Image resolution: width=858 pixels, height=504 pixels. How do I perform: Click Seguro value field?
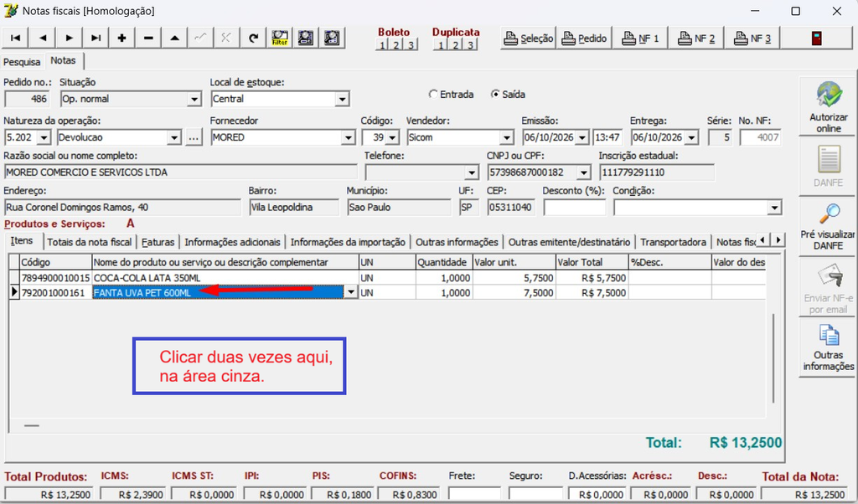[x=535, y=494]
